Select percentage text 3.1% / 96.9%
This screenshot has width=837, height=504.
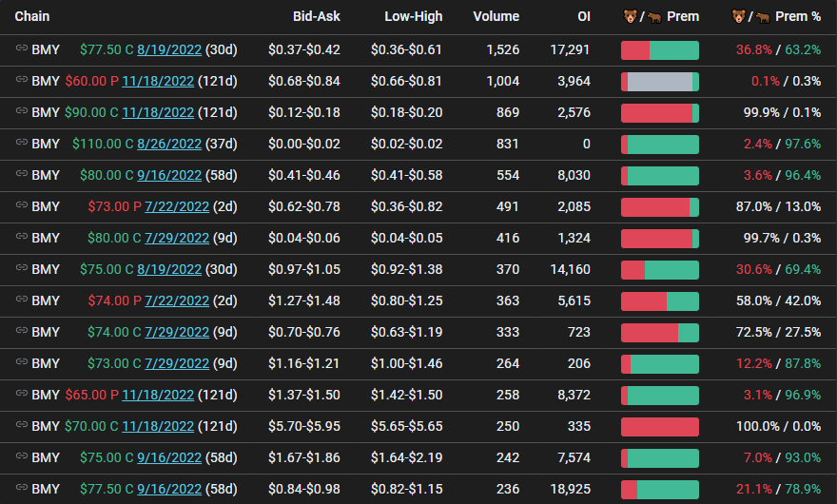(x=782, y=395)
